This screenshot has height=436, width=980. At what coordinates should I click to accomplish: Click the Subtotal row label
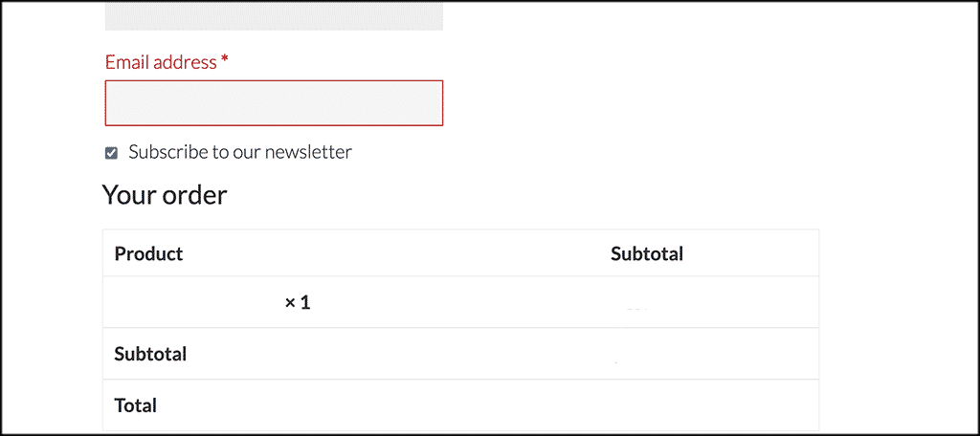pyautogui.click(x=150, y=354)
